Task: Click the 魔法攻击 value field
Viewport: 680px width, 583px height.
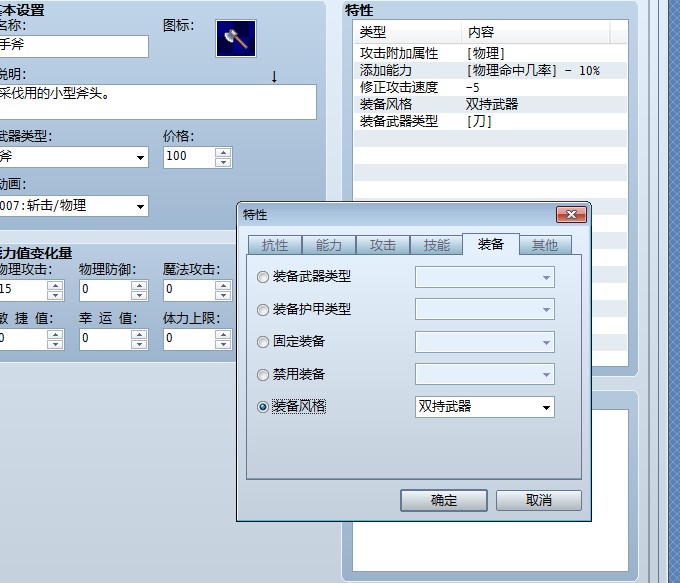Action: [190, 290]
